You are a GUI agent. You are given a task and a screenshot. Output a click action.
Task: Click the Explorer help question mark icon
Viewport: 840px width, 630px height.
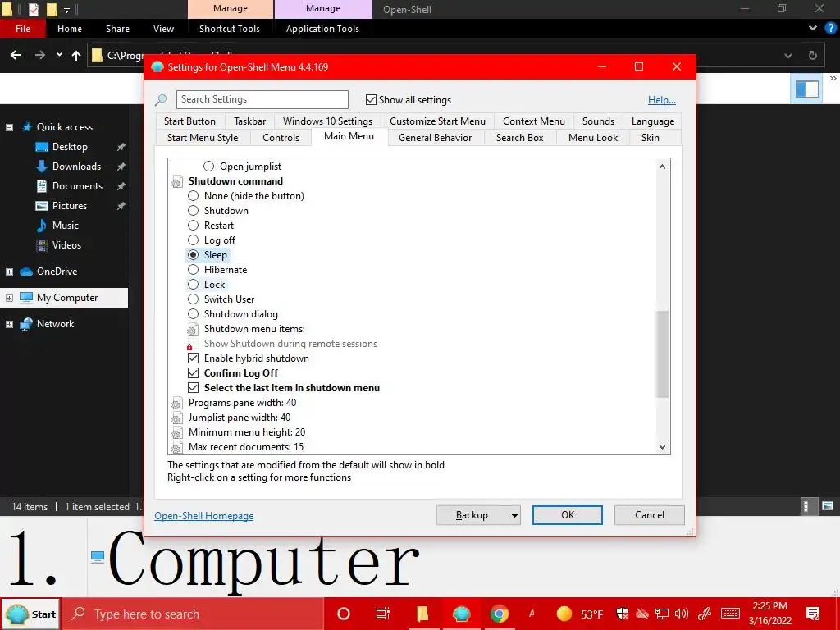pyautogui.click(x=831, y=28)
